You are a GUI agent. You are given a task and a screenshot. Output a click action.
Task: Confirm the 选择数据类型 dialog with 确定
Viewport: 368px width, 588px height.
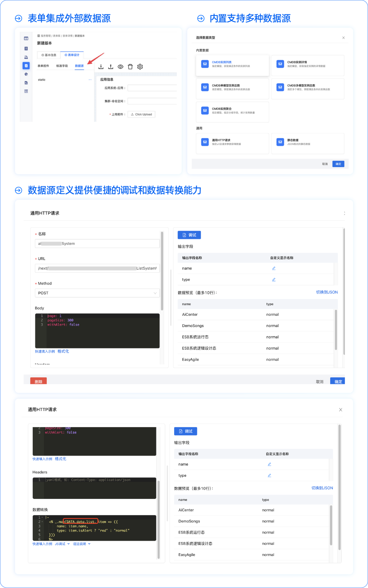tap(338, 164)
